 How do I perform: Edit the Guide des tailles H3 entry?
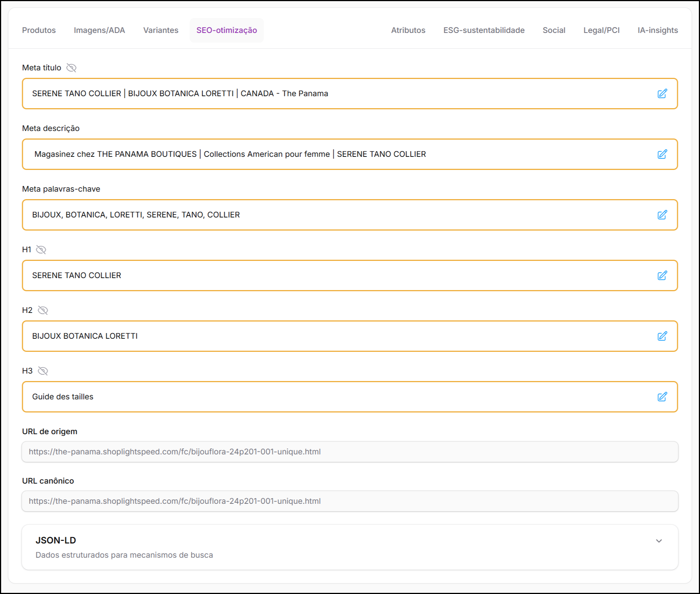tap(662, 397)
